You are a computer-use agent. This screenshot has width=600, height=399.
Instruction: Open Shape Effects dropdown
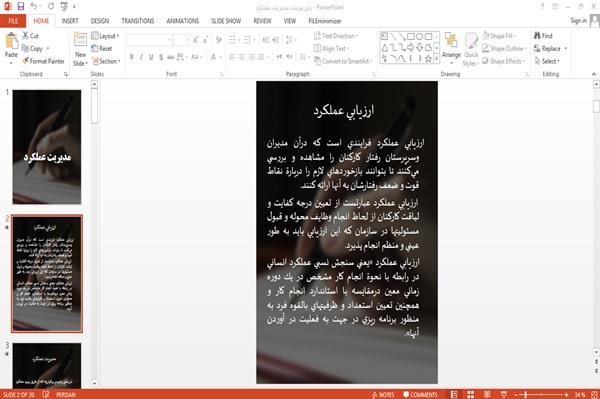click(504, 61)
